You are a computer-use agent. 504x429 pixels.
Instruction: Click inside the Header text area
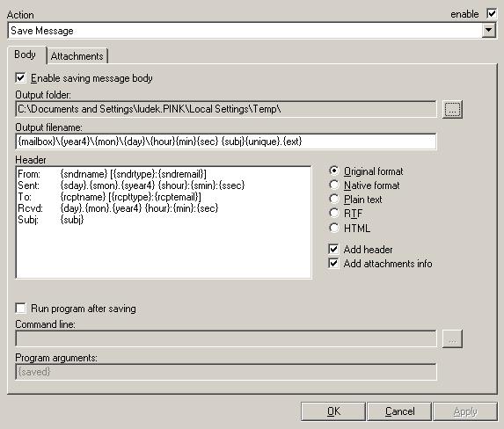(x=164, y=222)
